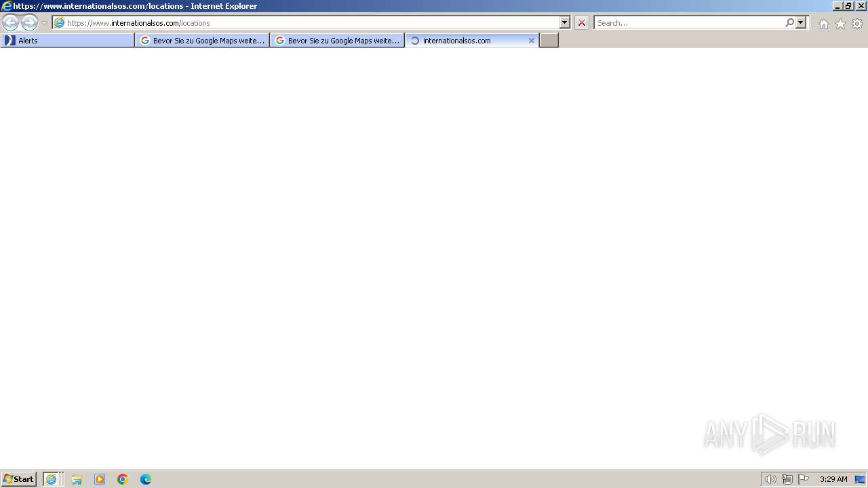Open the recent pages dropdown arrow
The height and width of the screenshot is (488, 868).
[44, 23]
